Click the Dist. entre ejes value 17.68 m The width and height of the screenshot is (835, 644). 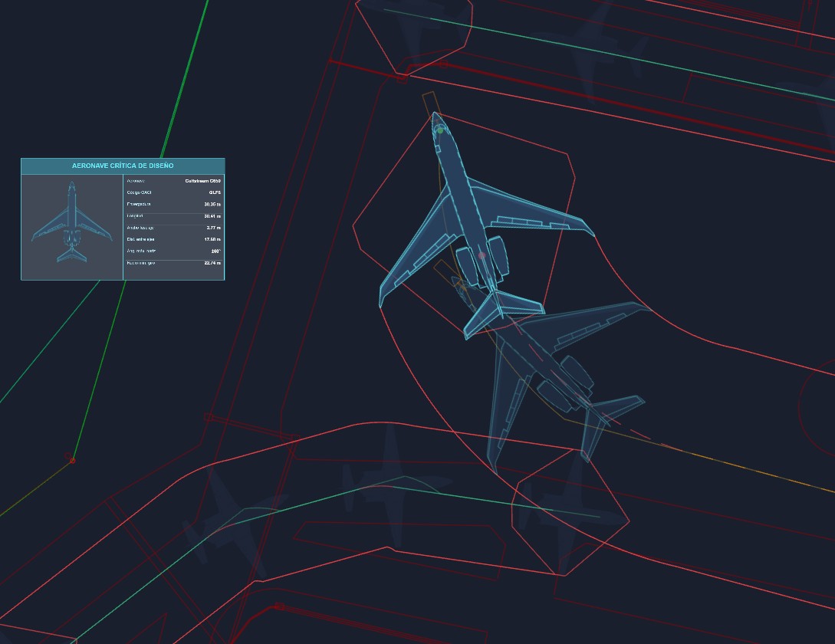(x=212, y=239)
